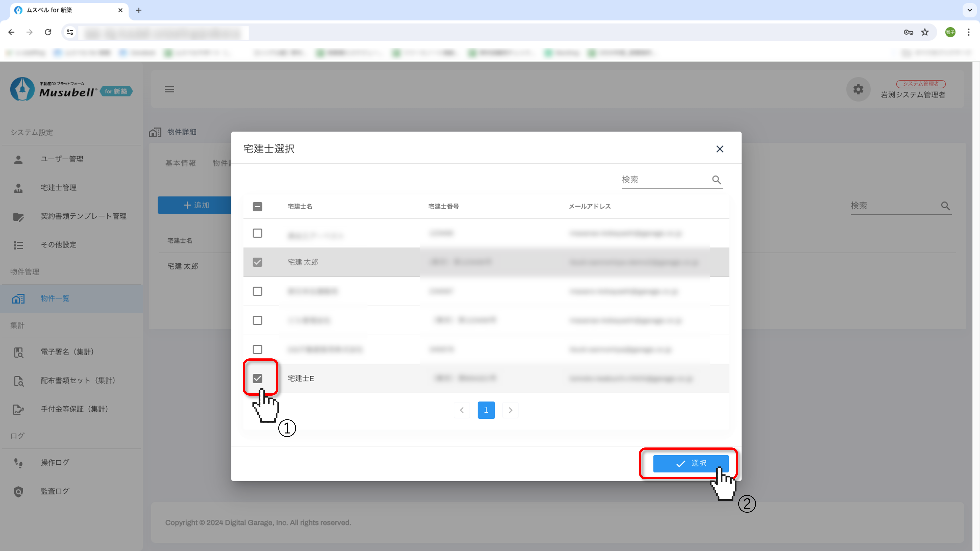Go to the previous page arrow
980x551 pixels.
click(462, 410)
